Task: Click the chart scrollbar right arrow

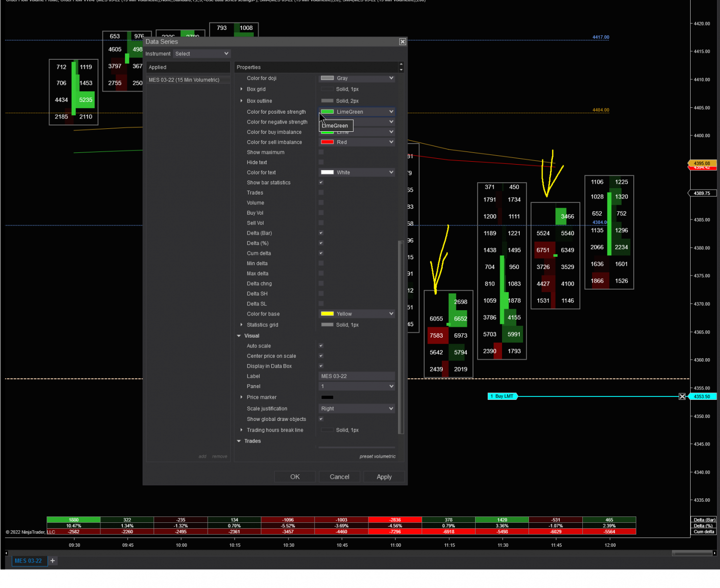Action: click(x=715, y=553)
